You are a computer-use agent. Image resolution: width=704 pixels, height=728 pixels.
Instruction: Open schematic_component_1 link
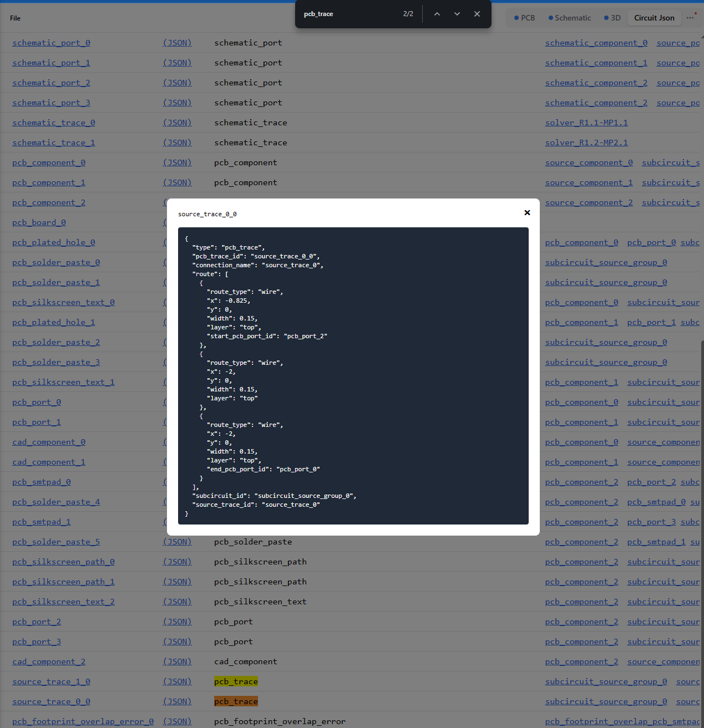[596, 63]
